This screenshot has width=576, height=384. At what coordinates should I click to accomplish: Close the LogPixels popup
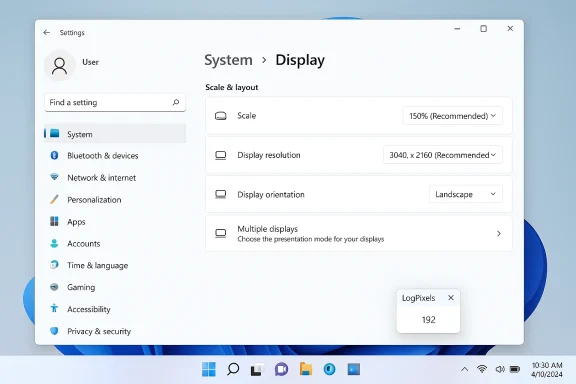451,298
